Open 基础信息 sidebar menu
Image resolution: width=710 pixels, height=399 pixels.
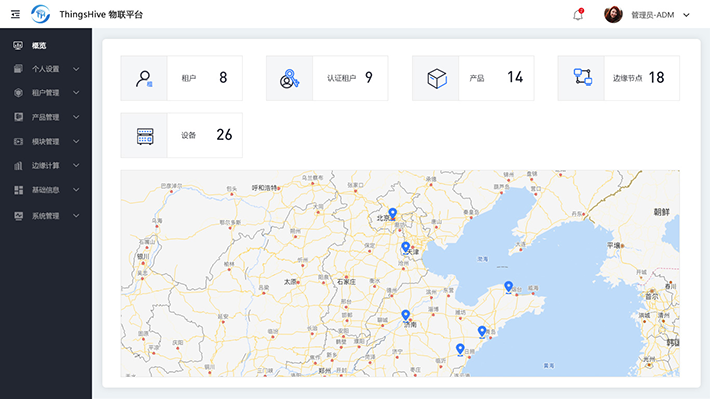pyautogui.click(x=46, y=190)
